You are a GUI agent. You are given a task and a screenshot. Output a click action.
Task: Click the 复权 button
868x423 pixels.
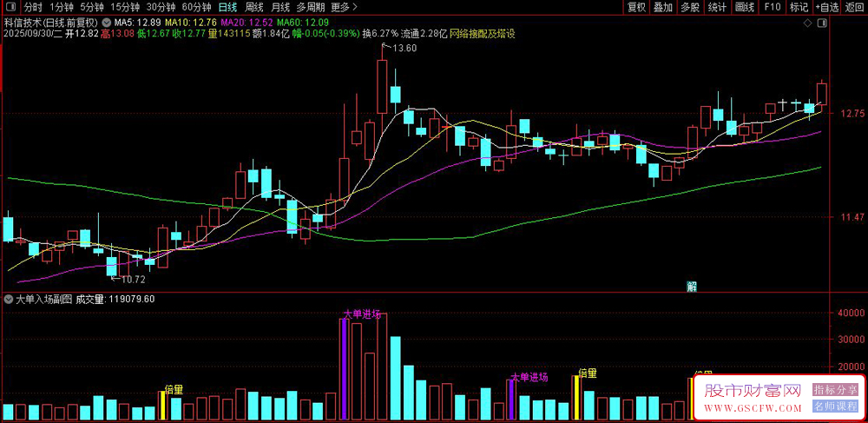(636, 7)
